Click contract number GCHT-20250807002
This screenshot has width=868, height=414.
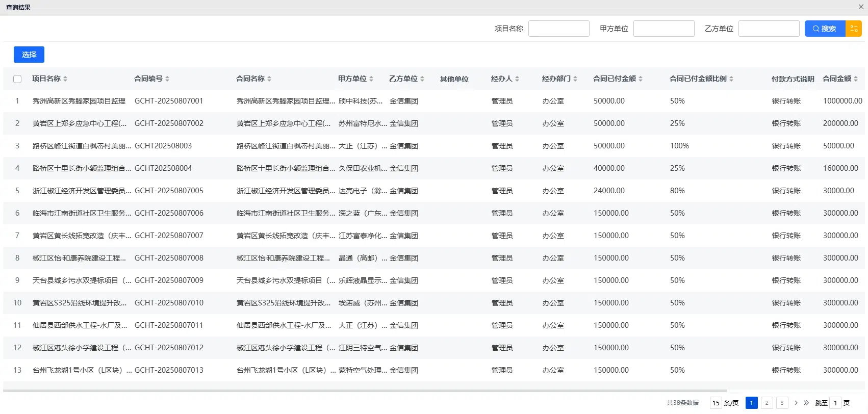coord(169,123)
